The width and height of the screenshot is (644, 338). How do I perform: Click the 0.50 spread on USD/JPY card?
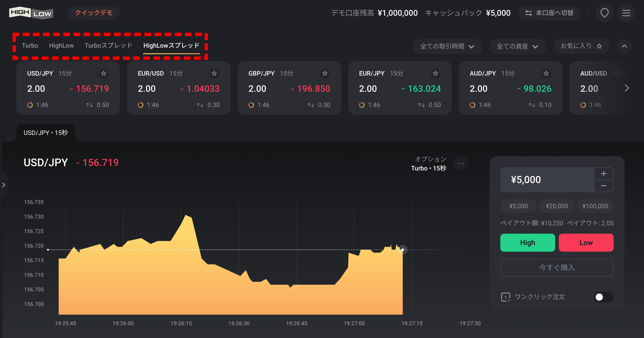(x=103, y=105)
